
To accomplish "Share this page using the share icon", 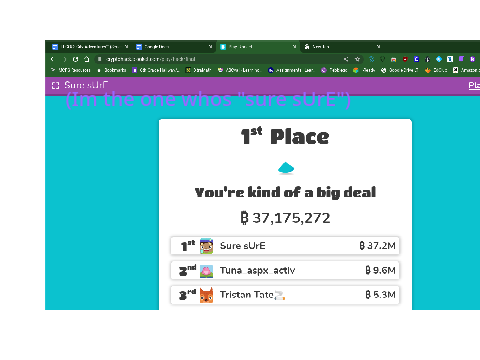I will (x=346, y=59).
